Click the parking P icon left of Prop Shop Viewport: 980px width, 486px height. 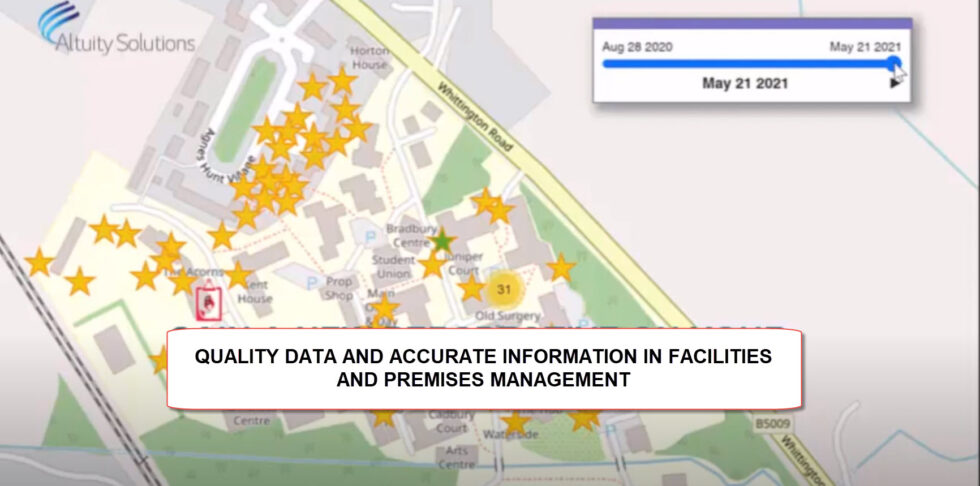pos(311,283)
